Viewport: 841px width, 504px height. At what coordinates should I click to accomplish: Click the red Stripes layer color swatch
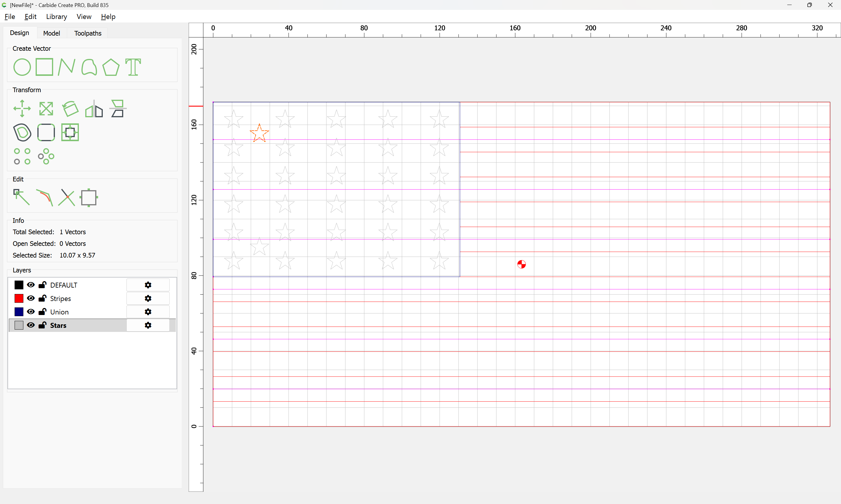pyautogui.click(x=19, y=298)
